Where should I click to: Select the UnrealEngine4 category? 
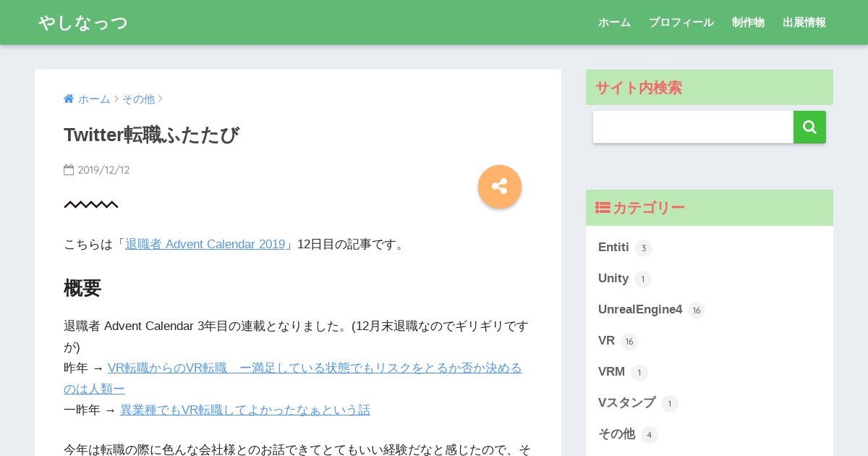point(640,310)
